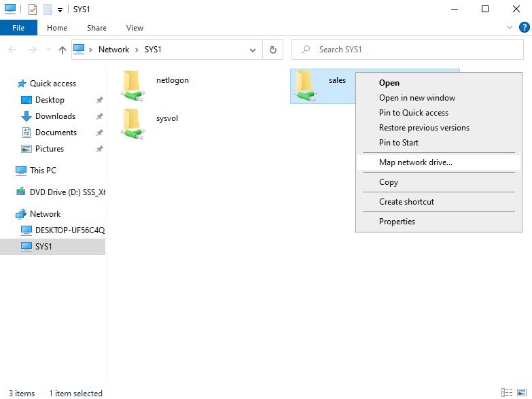532x399 pixels.
Task: Open Pictures in the navigation pane
Action: coord(50,149)
